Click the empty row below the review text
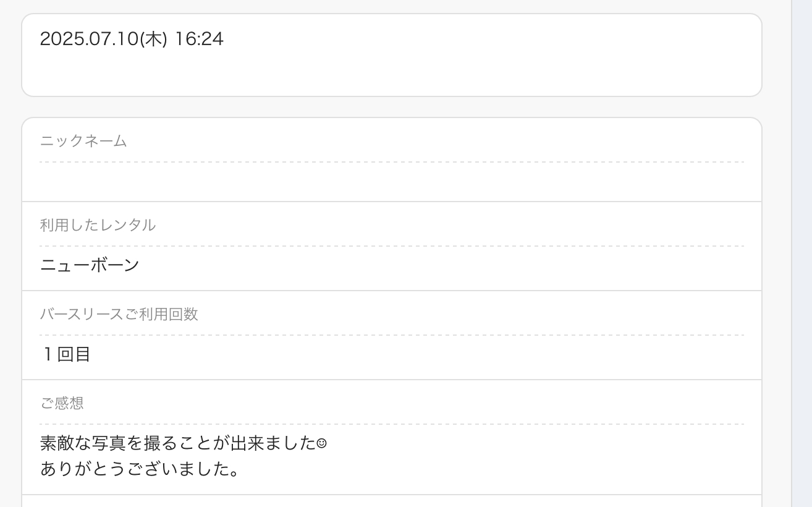 pyautogui.click(x=392, y=501)
